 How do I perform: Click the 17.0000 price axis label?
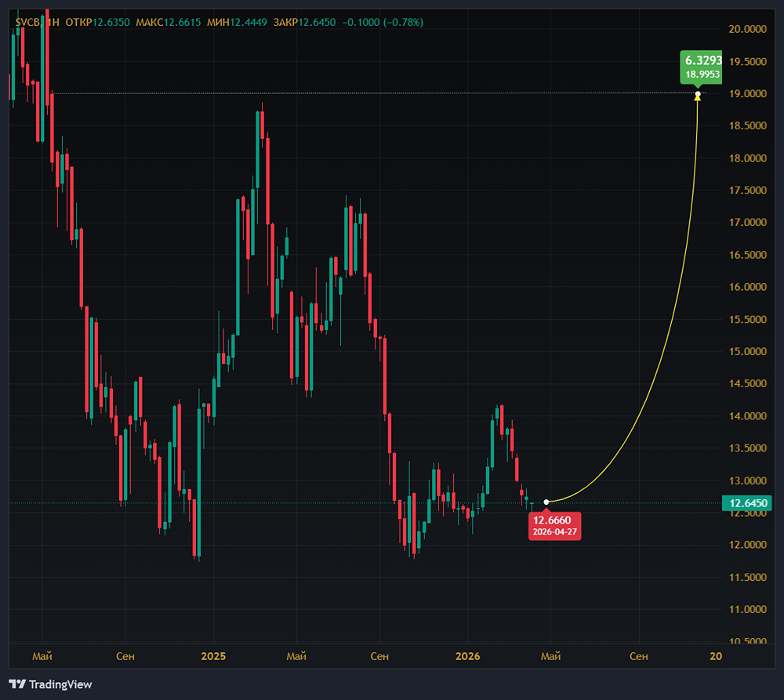pyautogui.click(x=747, y=222)
